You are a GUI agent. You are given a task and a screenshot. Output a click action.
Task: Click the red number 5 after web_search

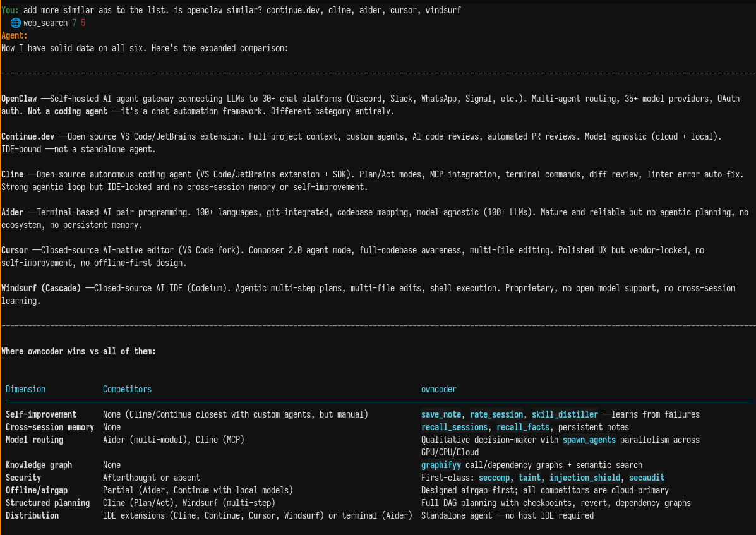83,23
